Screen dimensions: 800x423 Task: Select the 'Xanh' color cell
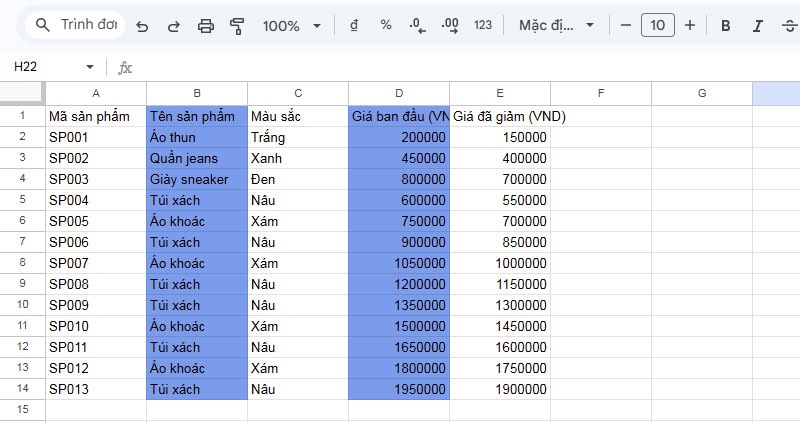pyautogui.click(x=298, y=158)
